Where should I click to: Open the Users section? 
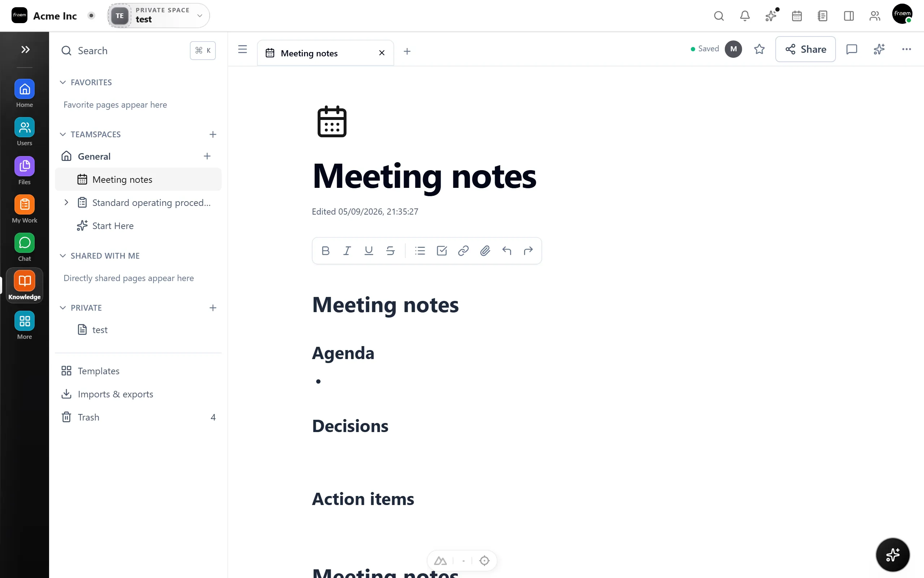coord(25,131)
